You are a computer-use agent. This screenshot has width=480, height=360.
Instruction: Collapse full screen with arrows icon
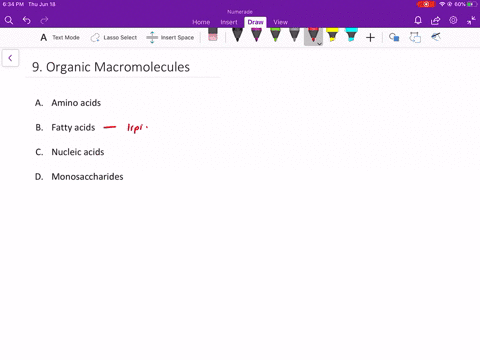(x=471, y=20)
